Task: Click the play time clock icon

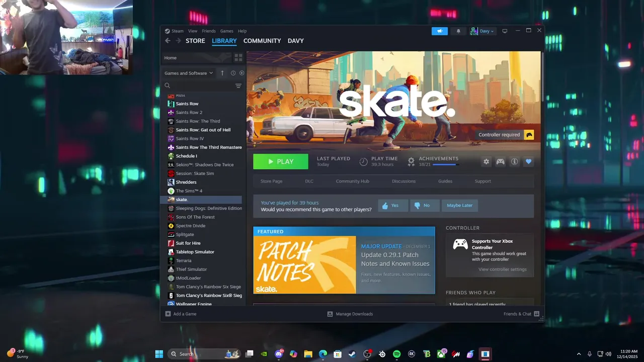Action: click(x=363, y=161)
